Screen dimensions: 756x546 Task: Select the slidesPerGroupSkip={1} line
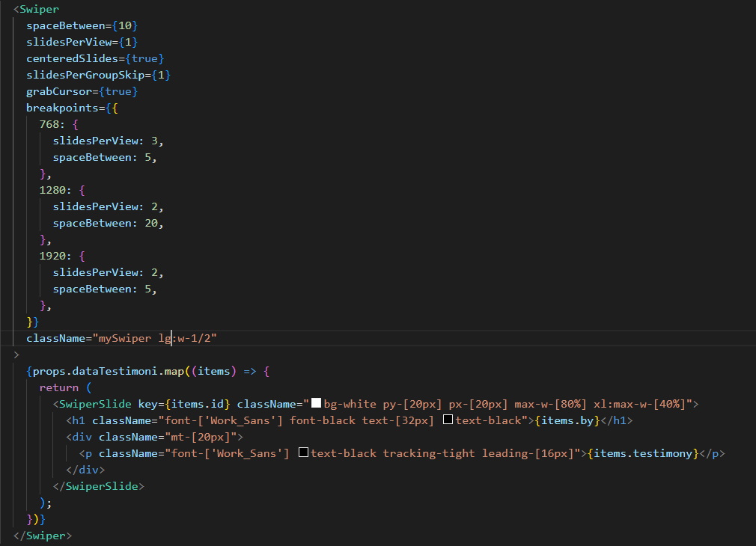pyautogui.click(x=98, y=75)
